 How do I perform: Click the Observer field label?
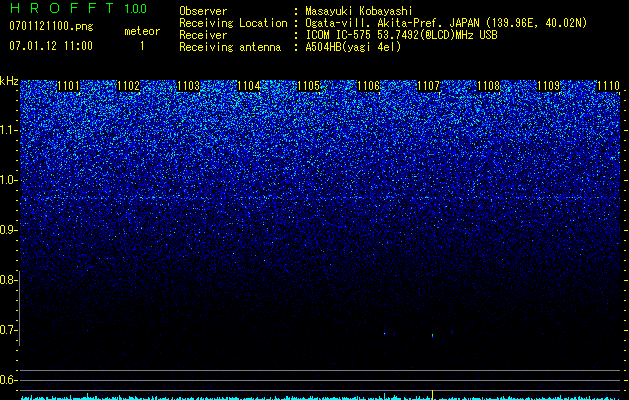203,11
